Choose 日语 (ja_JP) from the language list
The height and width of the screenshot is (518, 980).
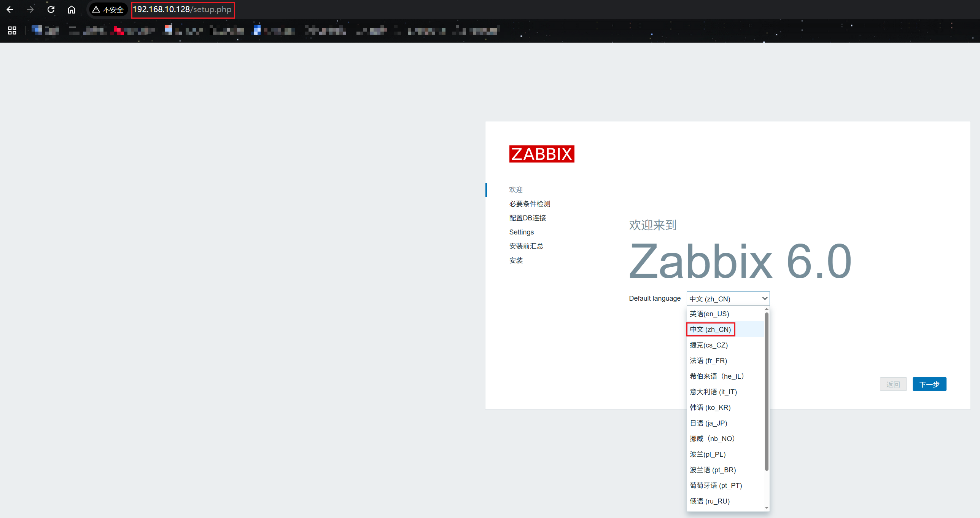(x=725, y=423)
